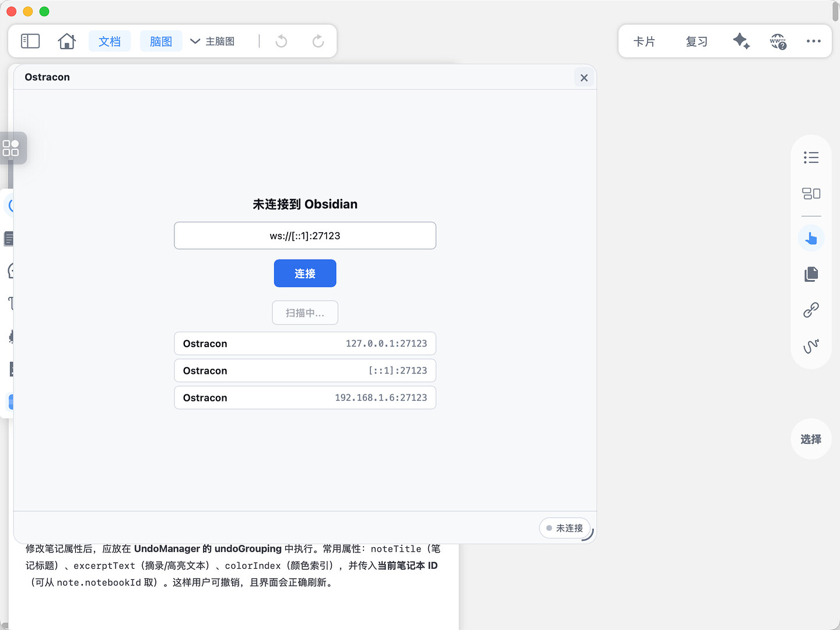The width and height of the screenshot is (840, 630).
Task: Select Ostracon server at 127.0.0.1:27123
Action: click(x=305, y=344)
